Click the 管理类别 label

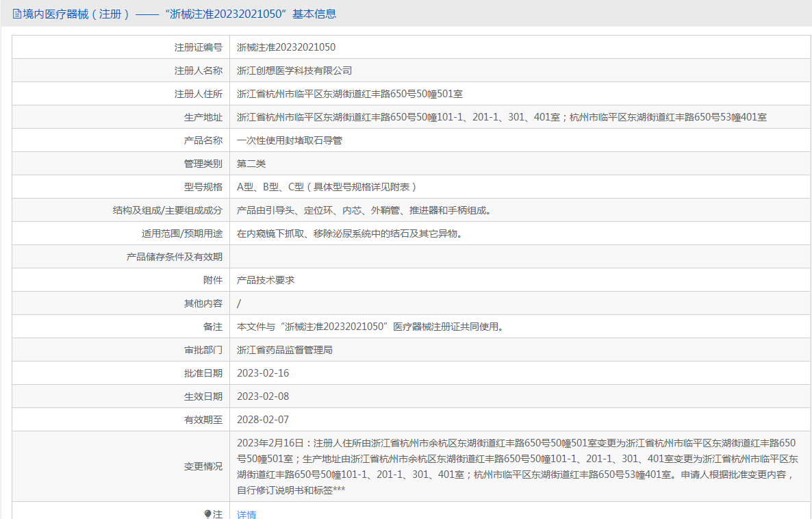[203, 164]
